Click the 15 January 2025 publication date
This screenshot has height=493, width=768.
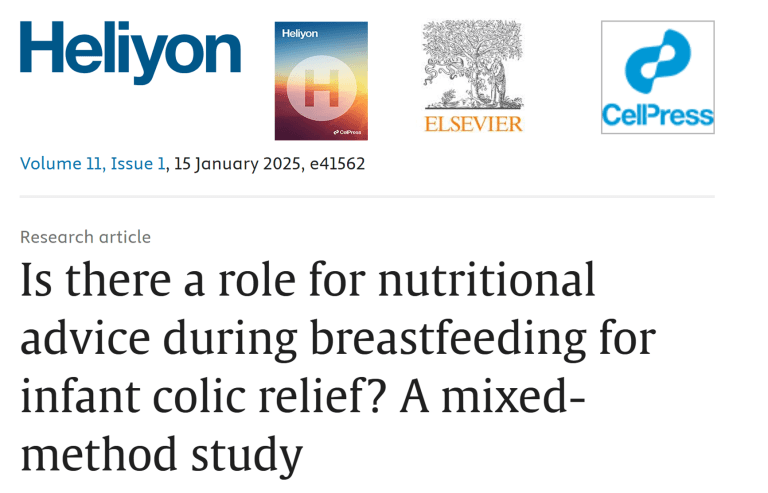coord(235,164)
